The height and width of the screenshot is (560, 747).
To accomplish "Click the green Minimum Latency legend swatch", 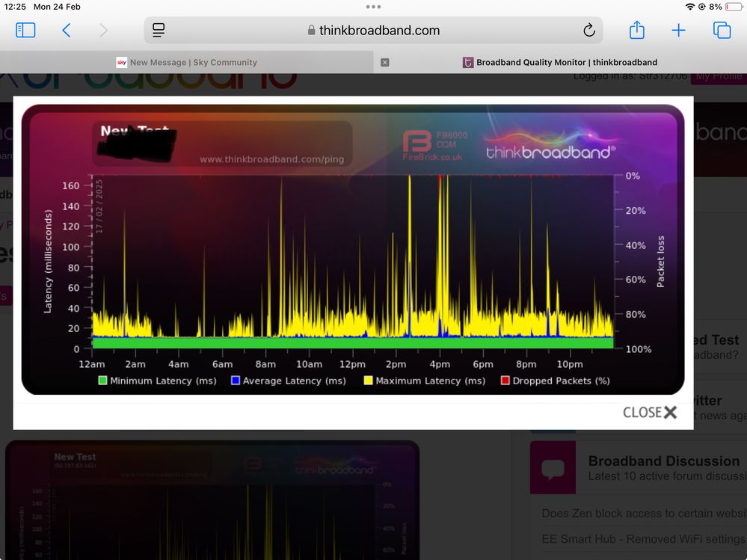I will pos(103,381).
